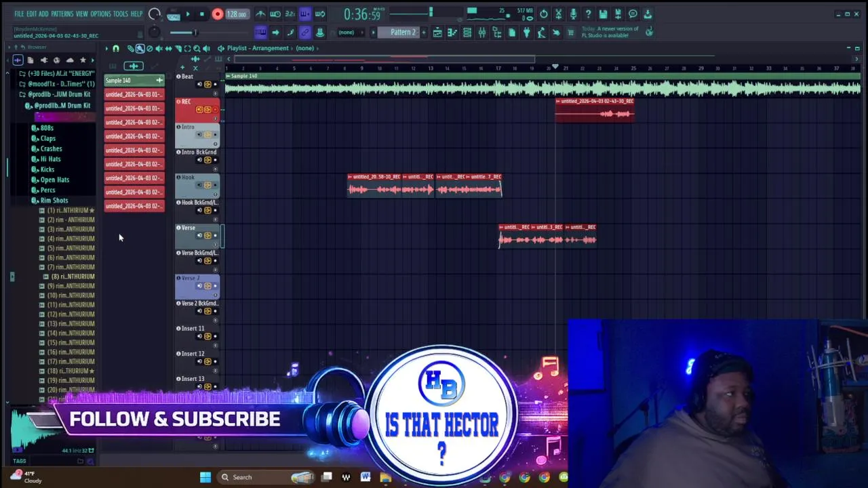Open the (none) snap selector dropdown
Screen dimensions: 868x488
[351, 33]
